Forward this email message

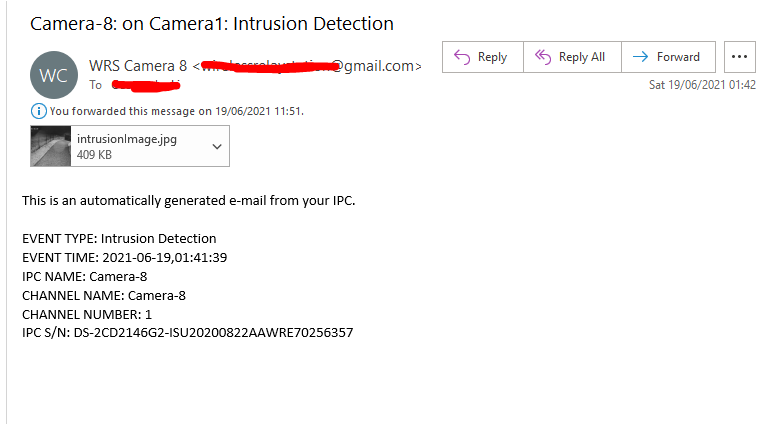[668, 58]
